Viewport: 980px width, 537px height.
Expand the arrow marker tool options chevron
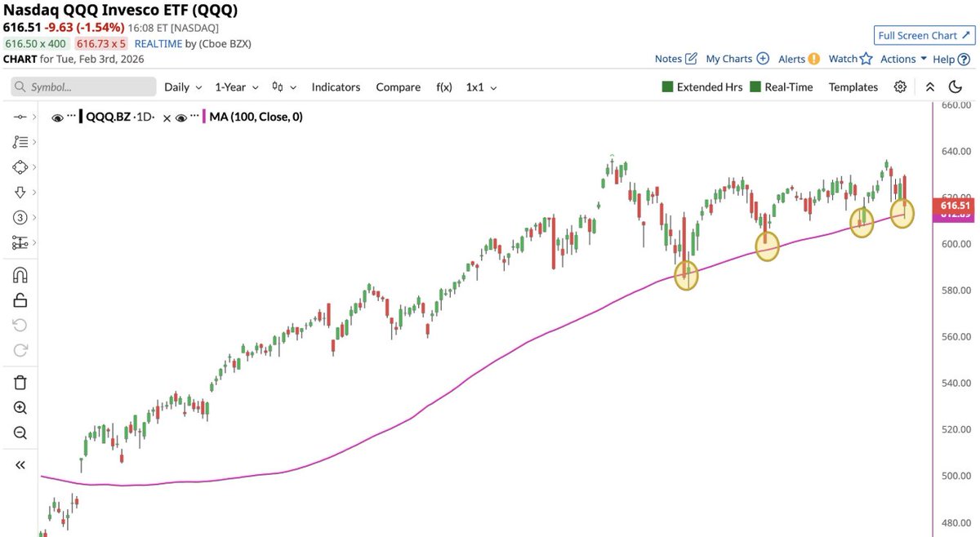(x=34, y=192)
